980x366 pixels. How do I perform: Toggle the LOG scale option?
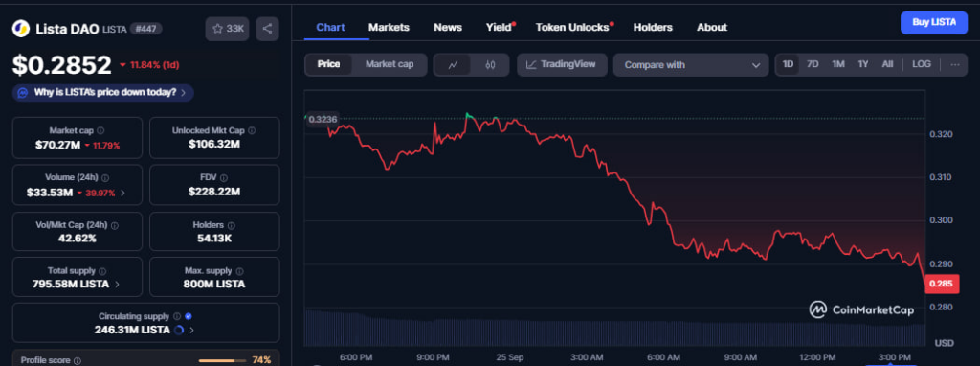(922, 64)
